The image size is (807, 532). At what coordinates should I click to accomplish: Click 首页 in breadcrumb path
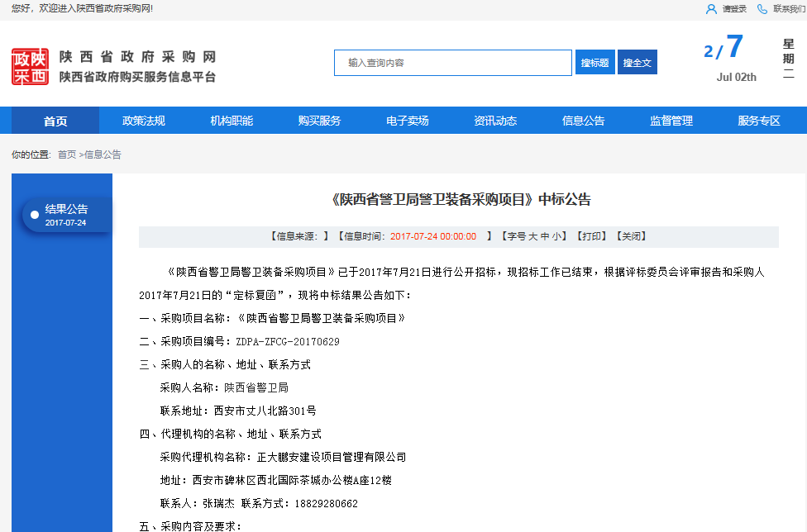66,154
